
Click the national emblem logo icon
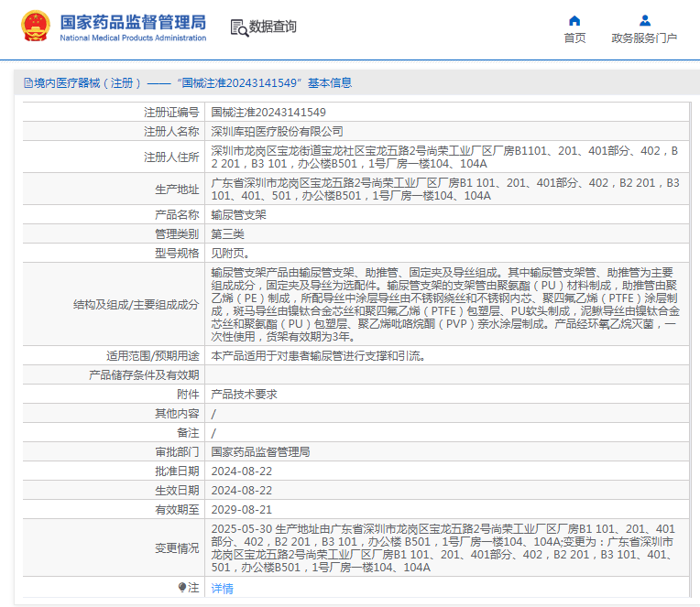pyautogui.click(x=35, y=26)
